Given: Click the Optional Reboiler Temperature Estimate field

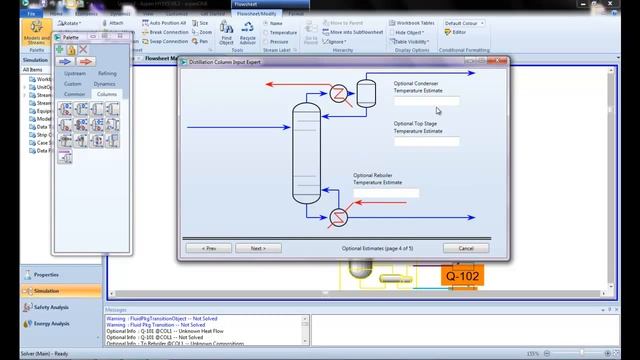Looking at the screenshot, I should [x=386, y=193].
